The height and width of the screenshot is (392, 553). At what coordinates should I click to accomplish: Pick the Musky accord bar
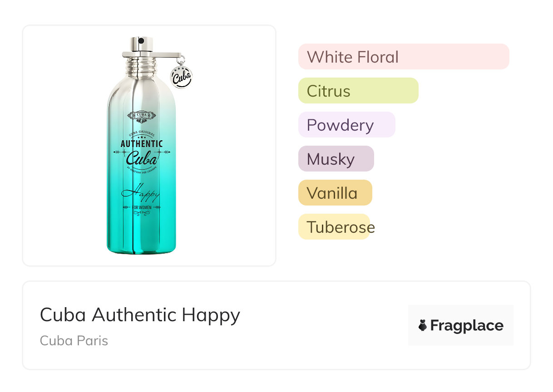pos(336,159)
